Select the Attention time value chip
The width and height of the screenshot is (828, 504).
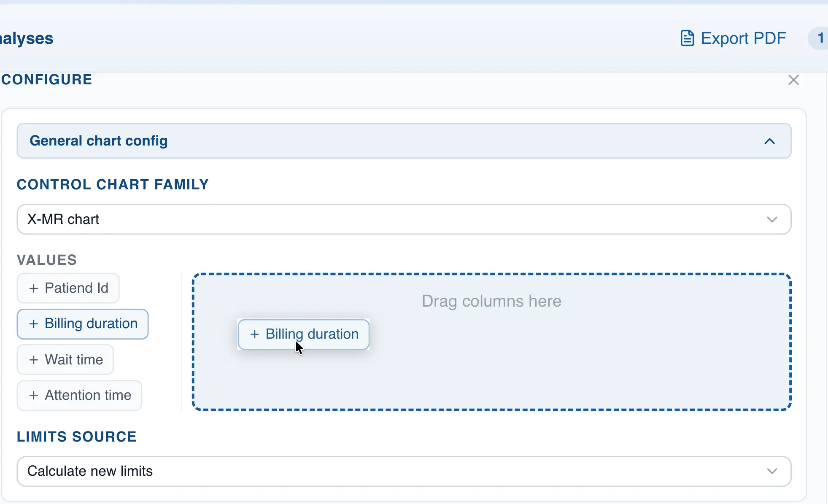pos(79,395)
